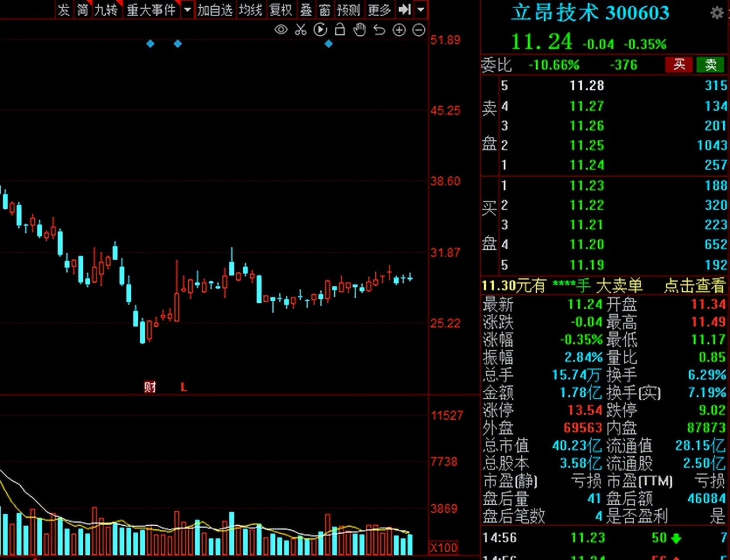Select buy level 5 price 11.19
The width and height of the screenshot is (730, 560).
pyautogui.click(x=586, y=265)
